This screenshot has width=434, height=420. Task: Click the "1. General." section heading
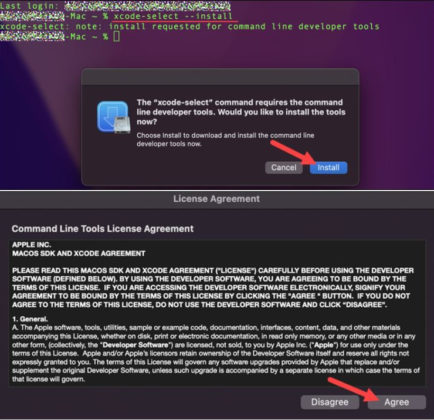click(30, 319)
